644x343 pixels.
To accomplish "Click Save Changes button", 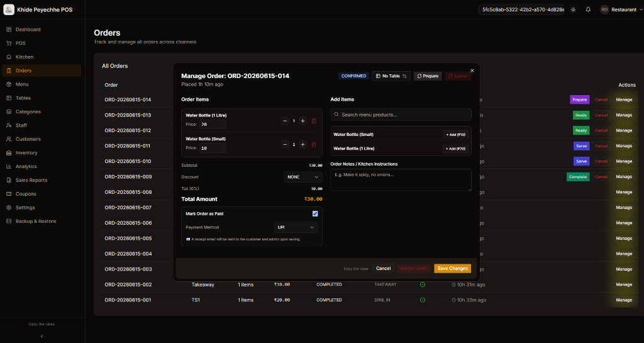I will 453,268.
